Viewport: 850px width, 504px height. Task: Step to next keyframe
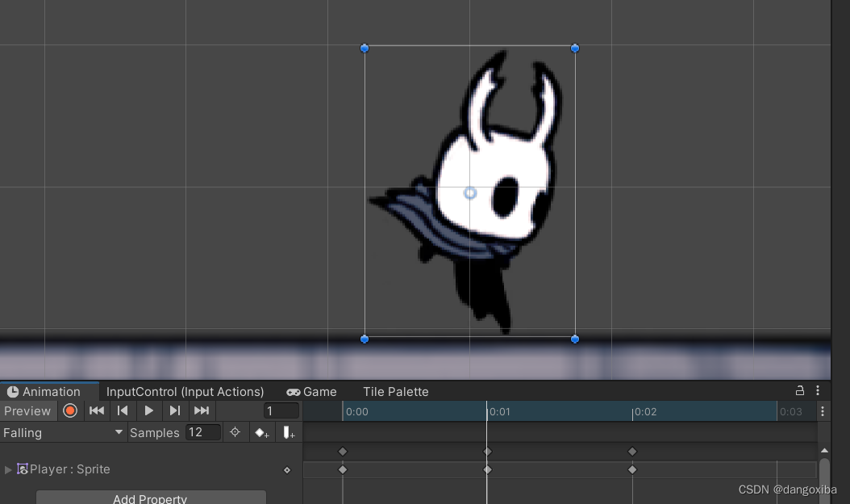(174, 410)
